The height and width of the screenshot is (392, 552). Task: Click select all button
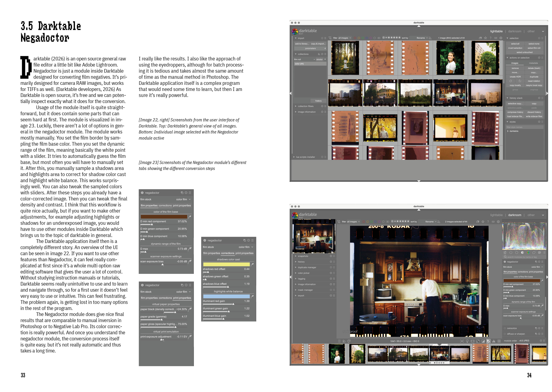[x=515, y=44]
